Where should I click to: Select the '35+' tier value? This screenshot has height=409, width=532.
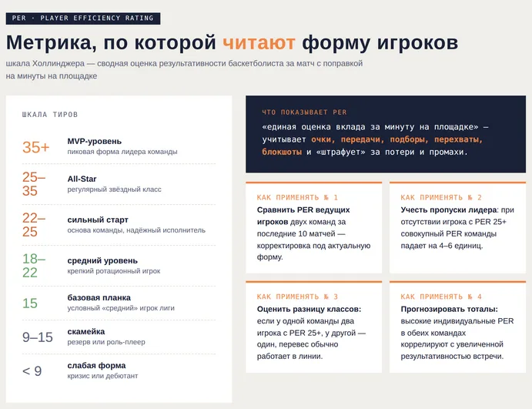click(x=36, y=147)
